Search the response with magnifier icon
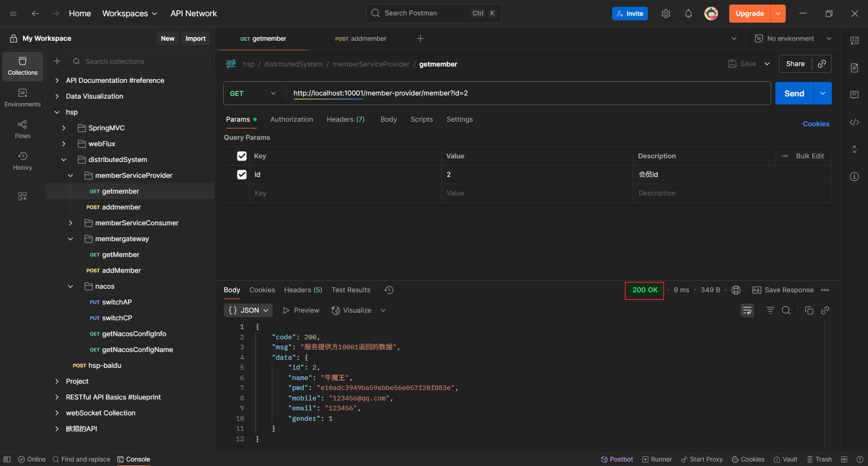Image resolution: width=868 pixels, height=466 pixels. (x=786, y=310)
